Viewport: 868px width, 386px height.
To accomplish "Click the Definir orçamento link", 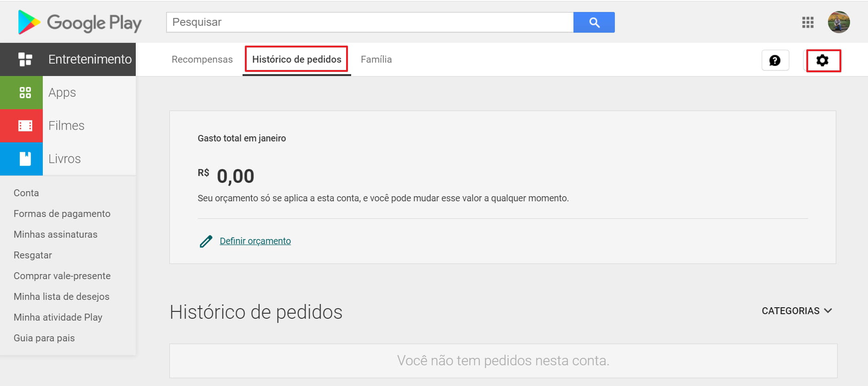I will 255,241.
